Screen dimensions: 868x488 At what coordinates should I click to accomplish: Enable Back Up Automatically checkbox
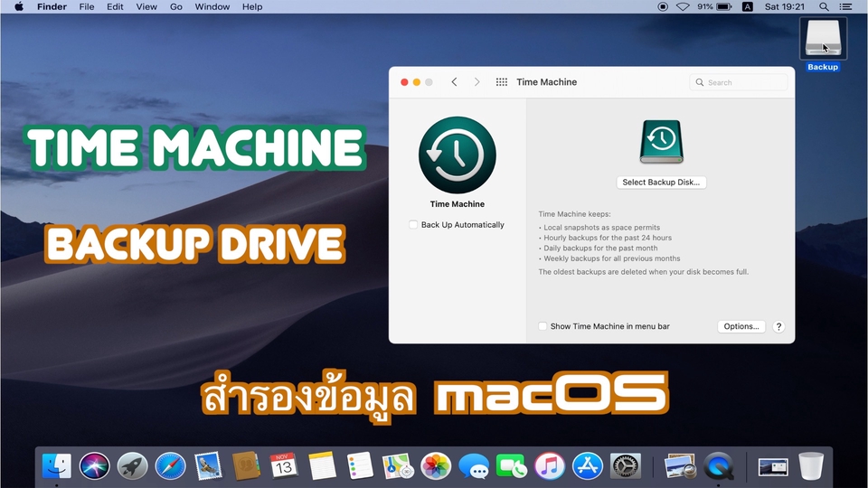click(413, 225)
